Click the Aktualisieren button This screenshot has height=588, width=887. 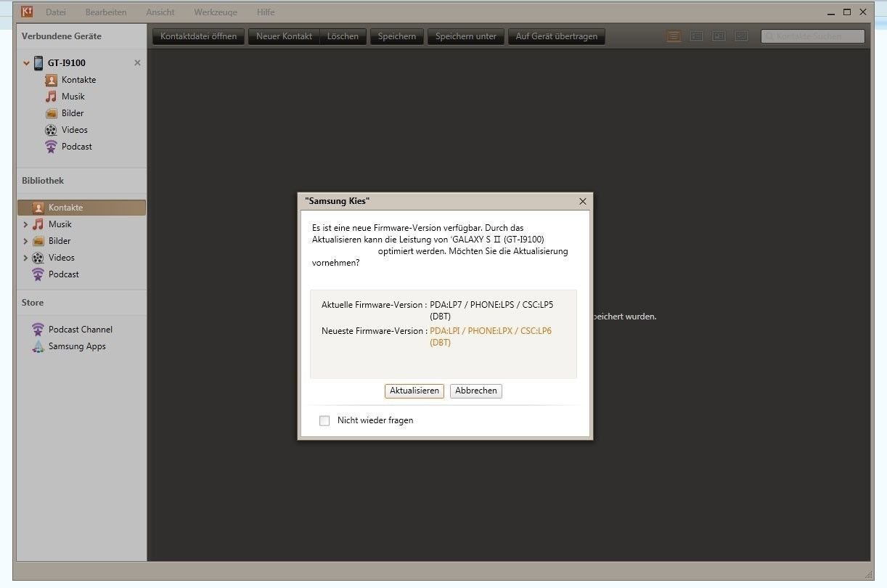coord(414,391)
